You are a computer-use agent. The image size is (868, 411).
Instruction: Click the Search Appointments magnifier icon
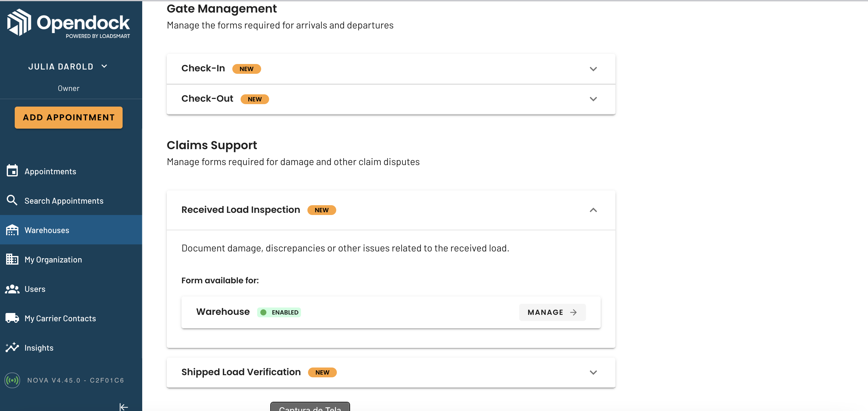click(x=12, y=200)
